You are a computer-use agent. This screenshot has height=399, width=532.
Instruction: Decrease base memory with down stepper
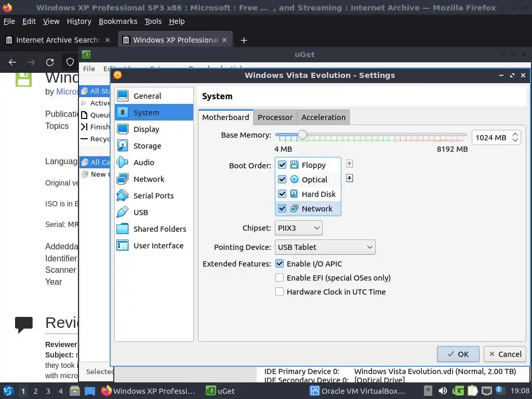tap(515, 140)
